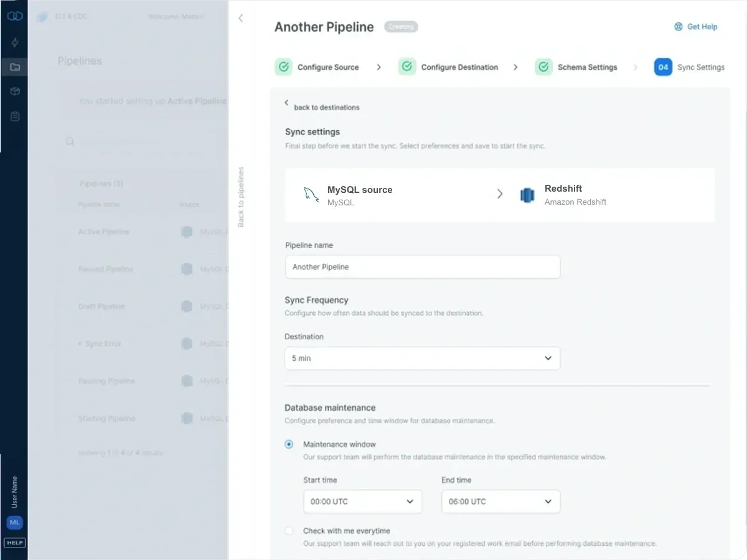The width and height of the screenshot is (747, 560).
Task: Open the folder pipelines sidebar section
Action: click(15, 67)
